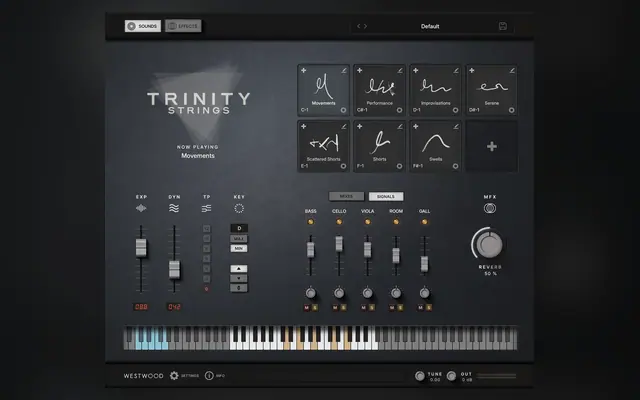Screen dimensions: 640x400
Task: Select the MIN key mode button
Action: coord(239,248)
